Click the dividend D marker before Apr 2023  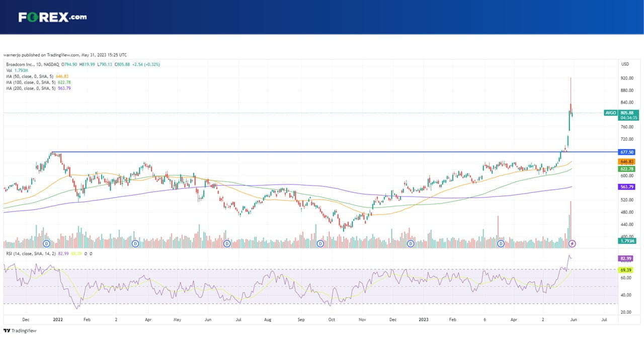click(501, 243)
